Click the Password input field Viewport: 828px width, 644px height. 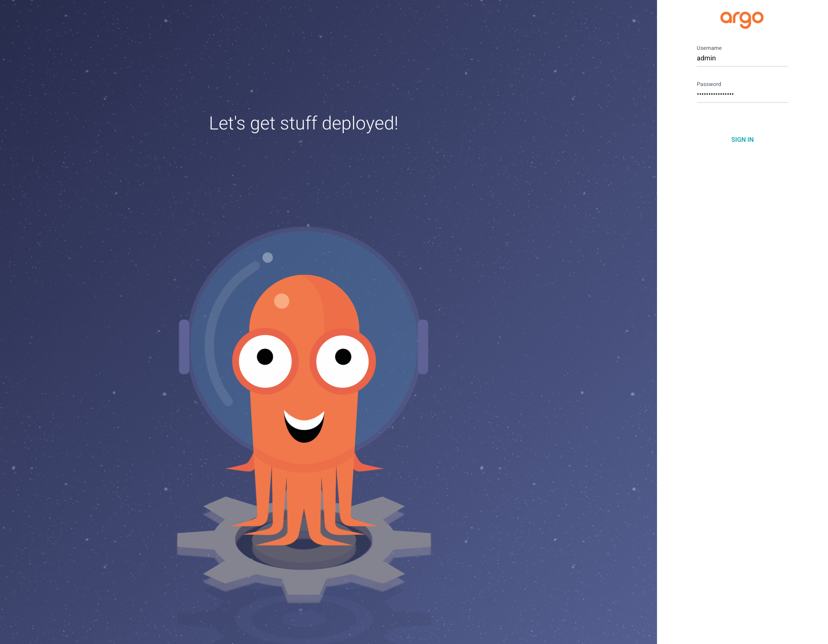click(742, 94)
